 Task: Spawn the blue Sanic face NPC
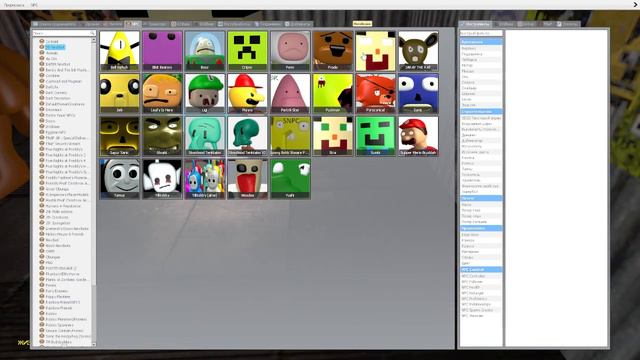pyautogui.click(x=418, y=93)
